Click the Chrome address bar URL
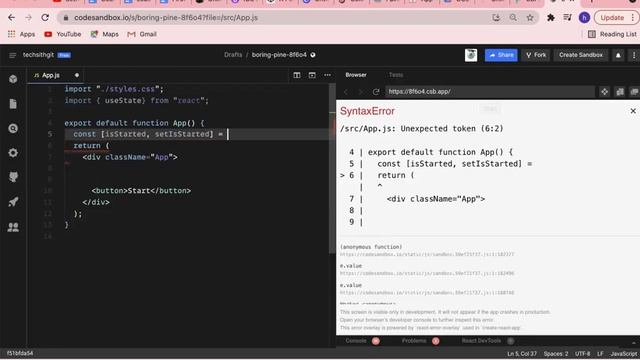This screenshot has height=360, width=640. 166,18
